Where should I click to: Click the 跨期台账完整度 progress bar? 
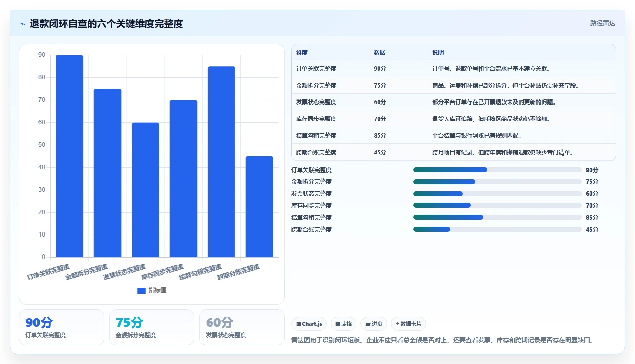pos(498,229)
